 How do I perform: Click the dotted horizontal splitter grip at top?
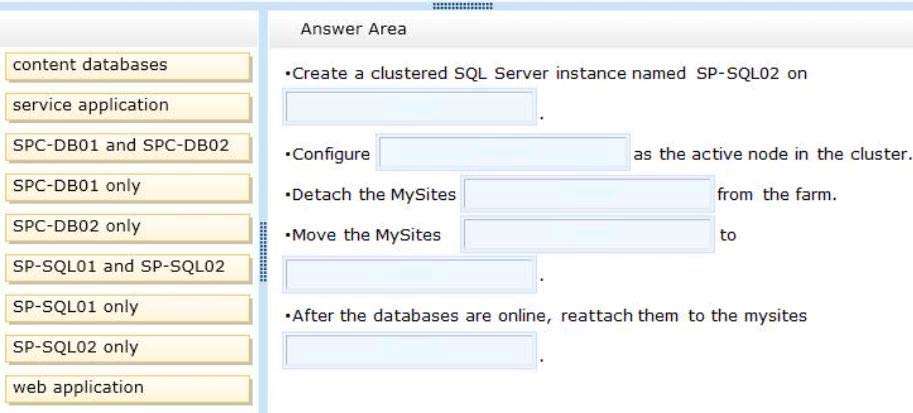point(463,6)
